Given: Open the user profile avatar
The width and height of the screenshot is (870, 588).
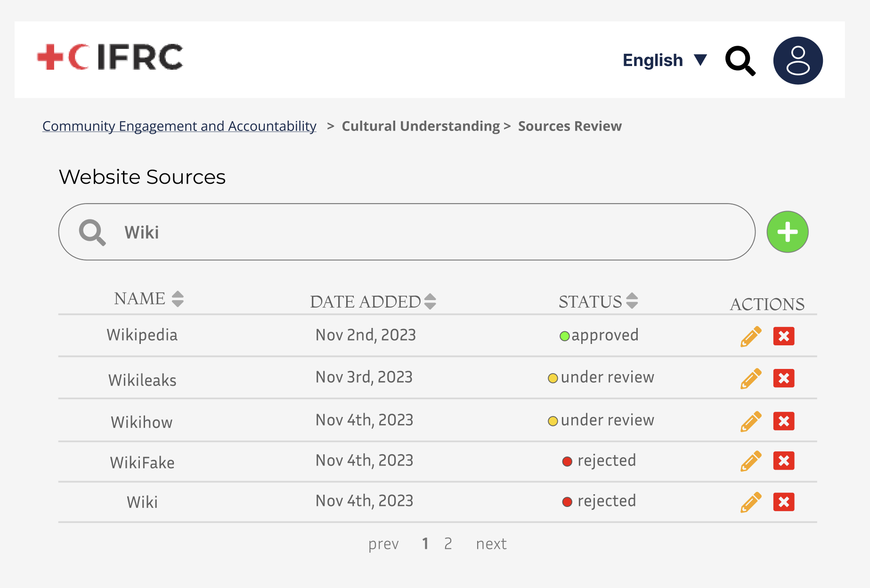Looking at the screenshot, I should click(798, 61).
